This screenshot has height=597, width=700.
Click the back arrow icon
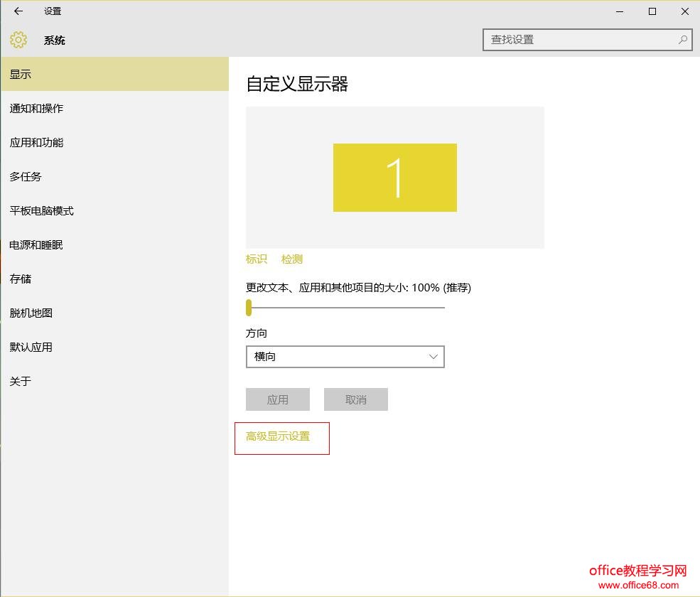(18, 11)
